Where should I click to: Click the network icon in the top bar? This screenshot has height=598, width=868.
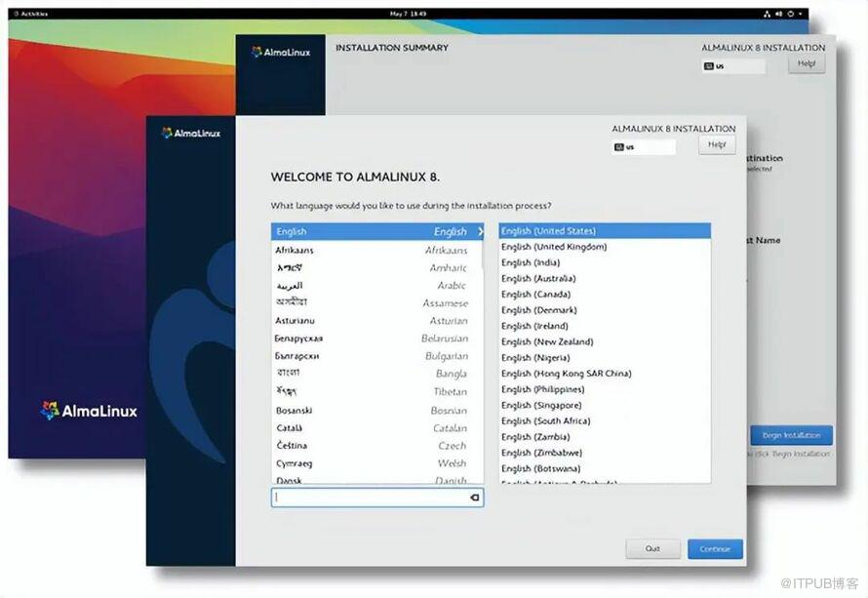point(767,14)
